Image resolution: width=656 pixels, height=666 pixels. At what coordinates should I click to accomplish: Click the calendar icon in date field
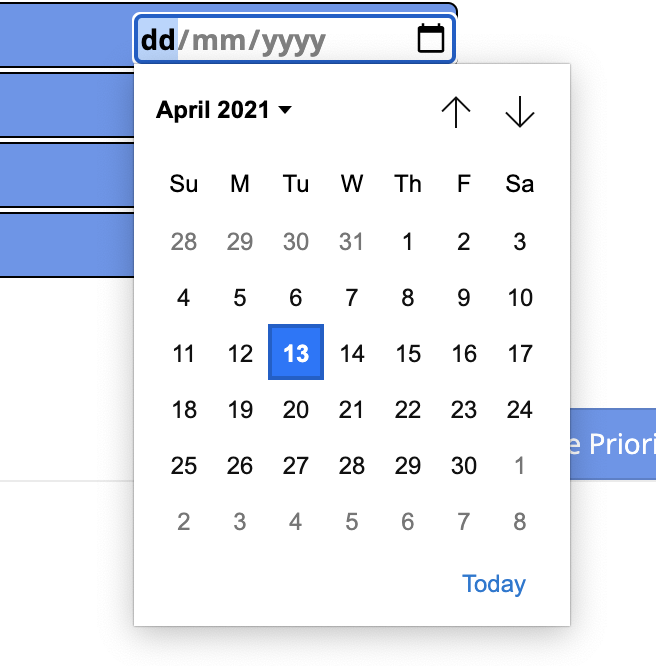[431, 39]
